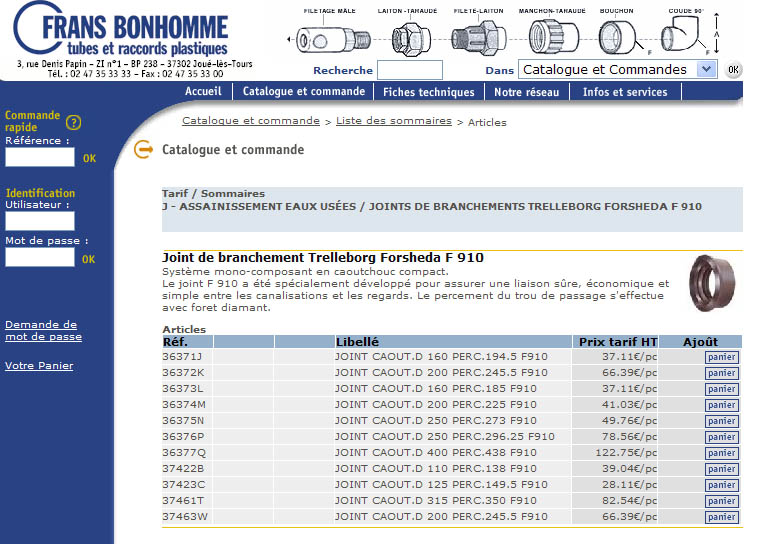
Task: Follow the Liste des sommaires breadcrumb
Action: coord(394,120)
